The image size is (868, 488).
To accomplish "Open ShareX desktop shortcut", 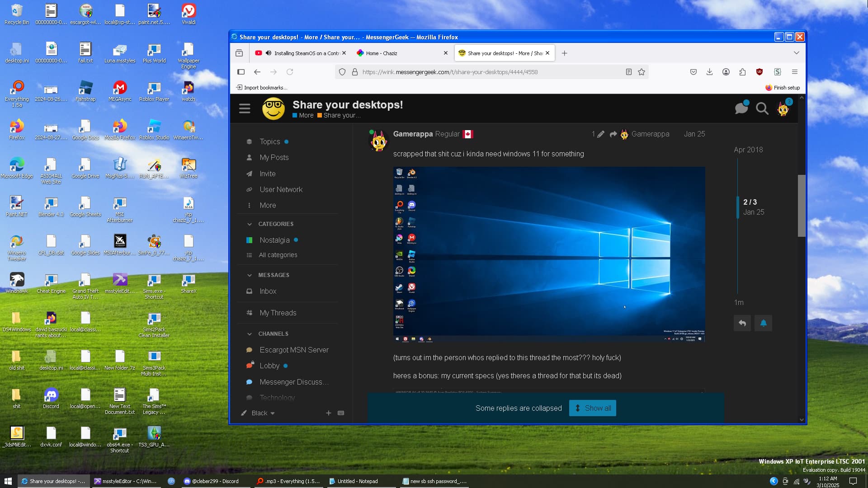I will pyautogui.click(x=189, y=284).
